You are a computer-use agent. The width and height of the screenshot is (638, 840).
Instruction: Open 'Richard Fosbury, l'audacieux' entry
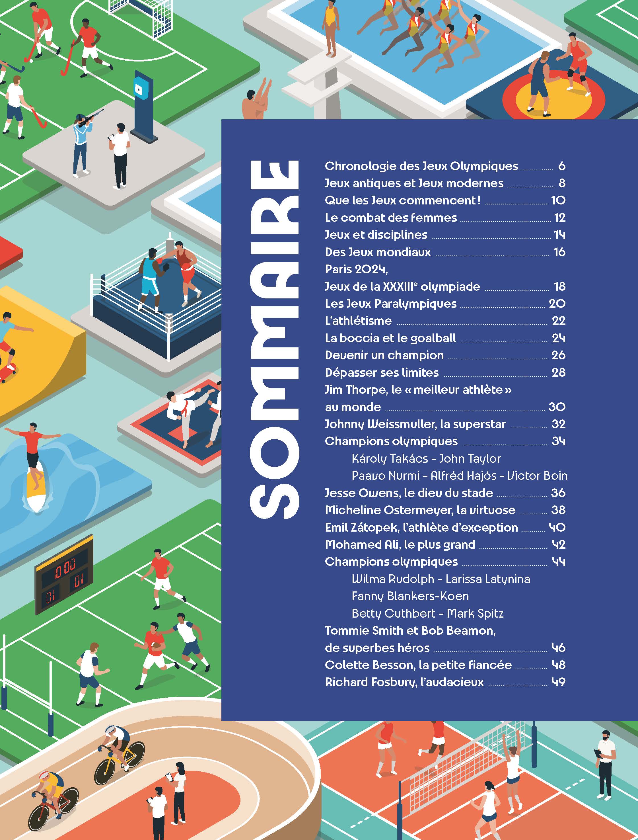point(404,682)
